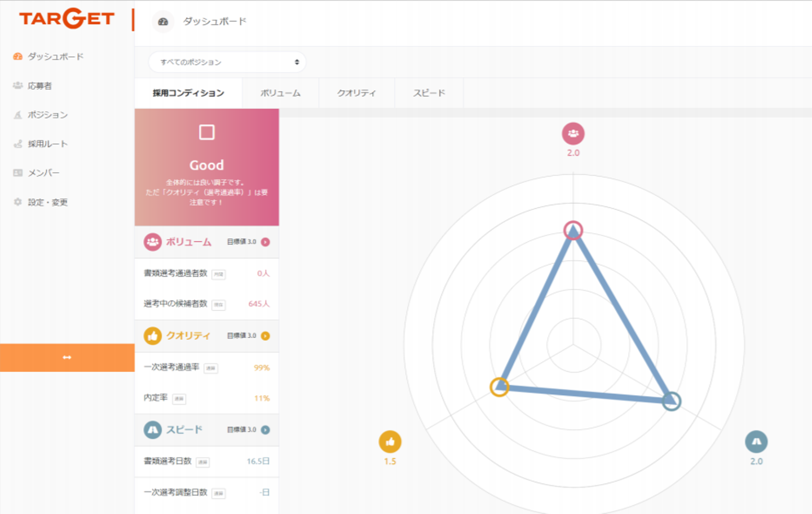Click the dashboard gauge icon in header
This screenshot has height=514, width=812.
pos(163,21)
